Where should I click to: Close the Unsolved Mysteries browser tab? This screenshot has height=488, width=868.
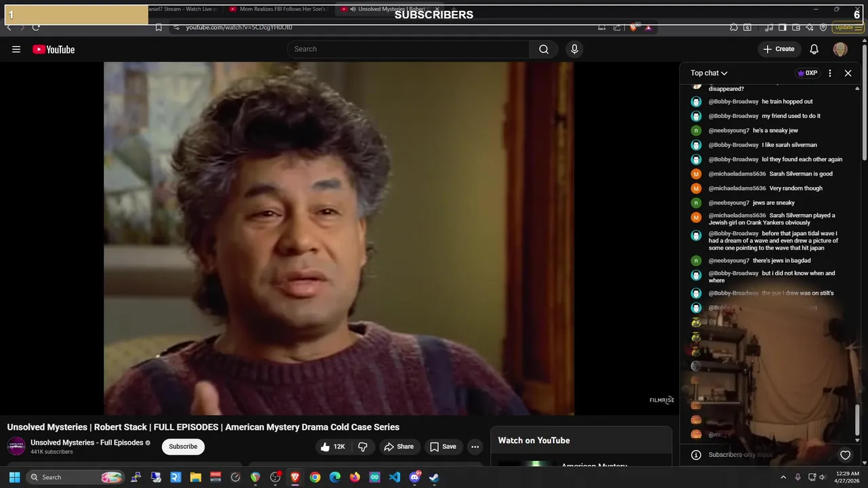437,9
